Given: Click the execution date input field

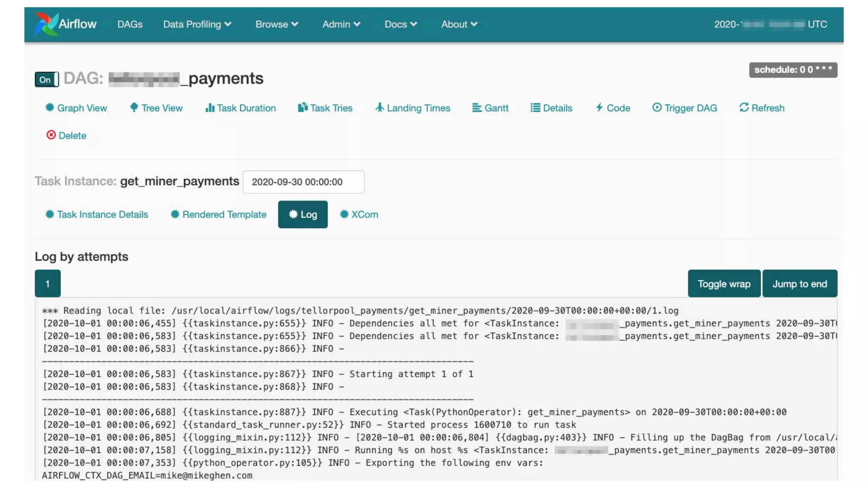Looking at the screenshot, I should click(303, 182).
